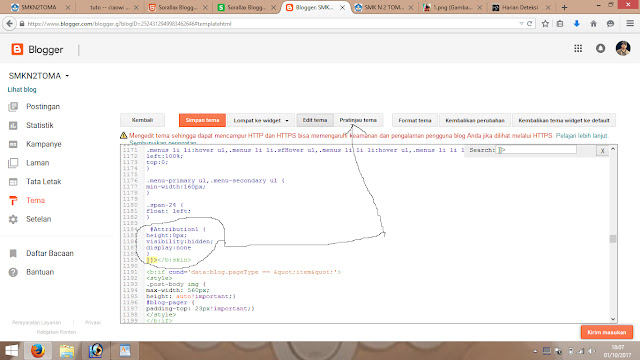Open Blogger notifications bell

(600, 49)
